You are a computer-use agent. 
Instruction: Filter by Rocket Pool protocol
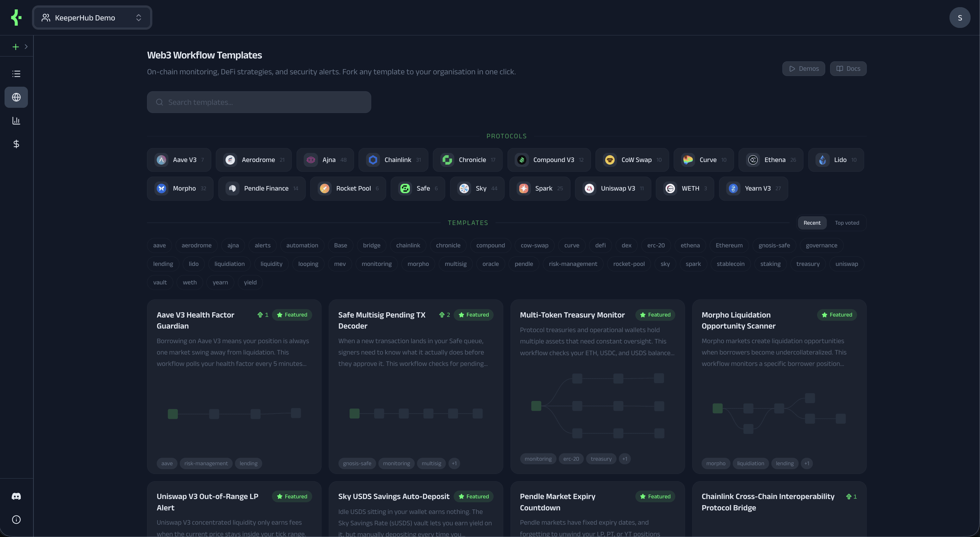pyautogui.click(x=348, y=188)
